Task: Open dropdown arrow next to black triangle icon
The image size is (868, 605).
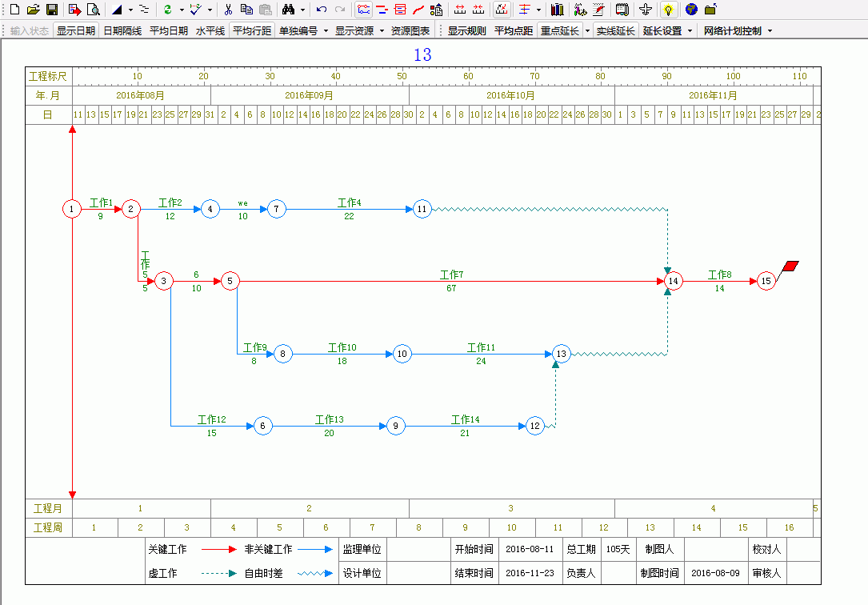Action: pos(130,10)
